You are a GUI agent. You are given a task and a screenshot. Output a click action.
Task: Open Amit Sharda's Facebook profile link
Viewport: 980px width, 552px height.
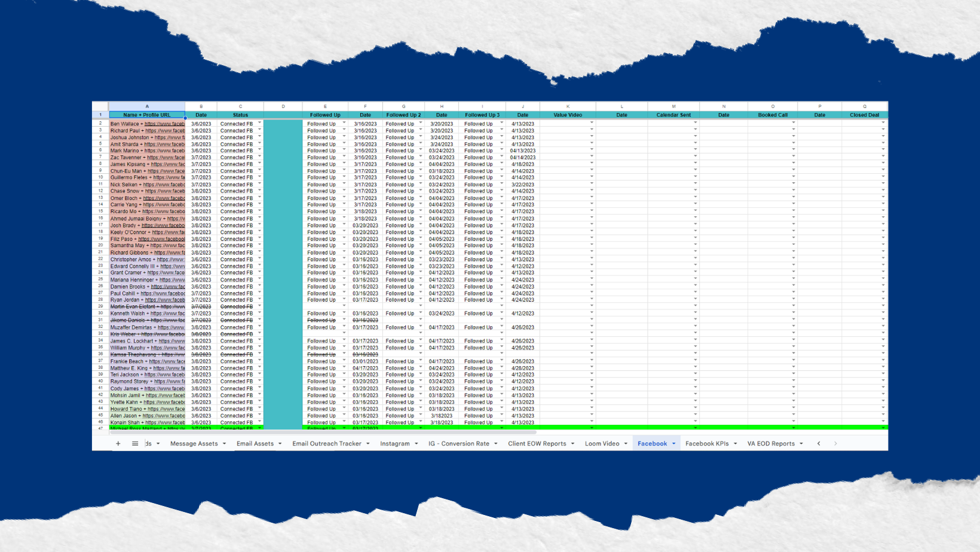(x=164, y=145)
